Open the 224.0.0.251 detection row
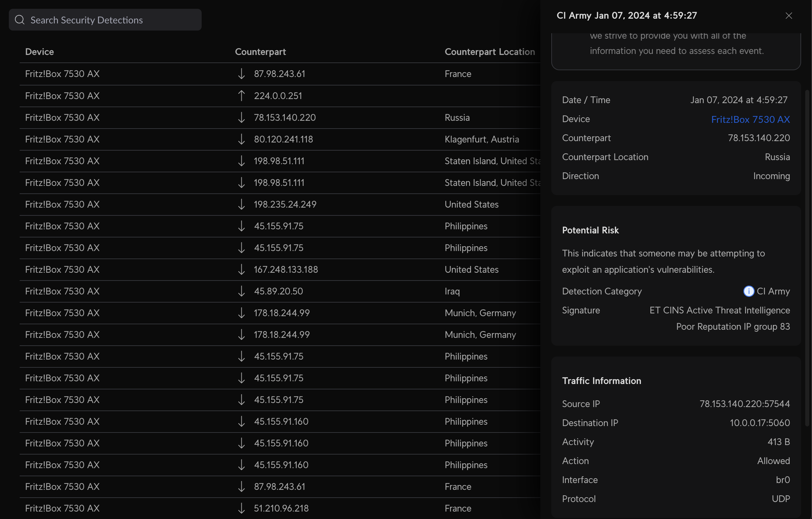 (x=278, y=96)
